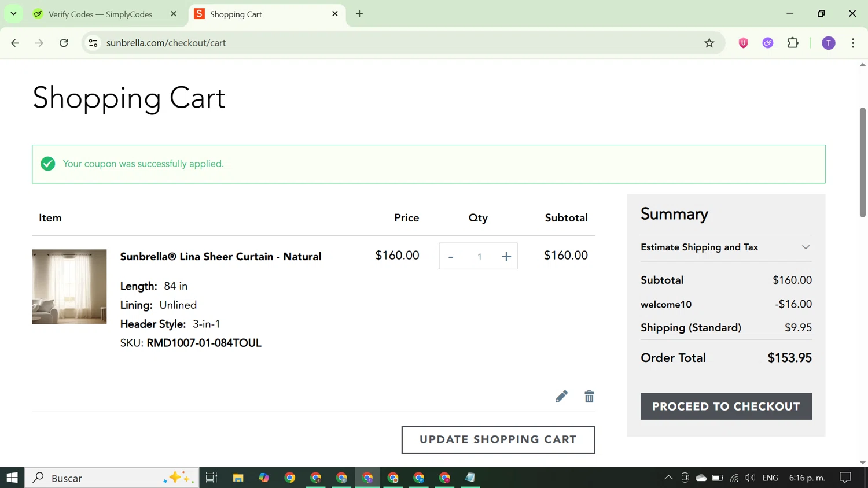868x488 pixels.
Task: Open File Explorer from taskbar
Action: coord(238,478)
